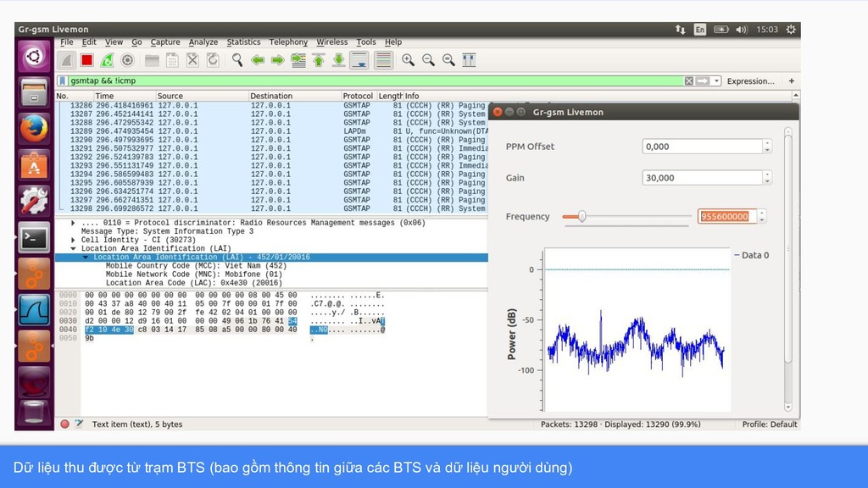
Task: Close the capture file icon
Action: click(x=192, y=60)
